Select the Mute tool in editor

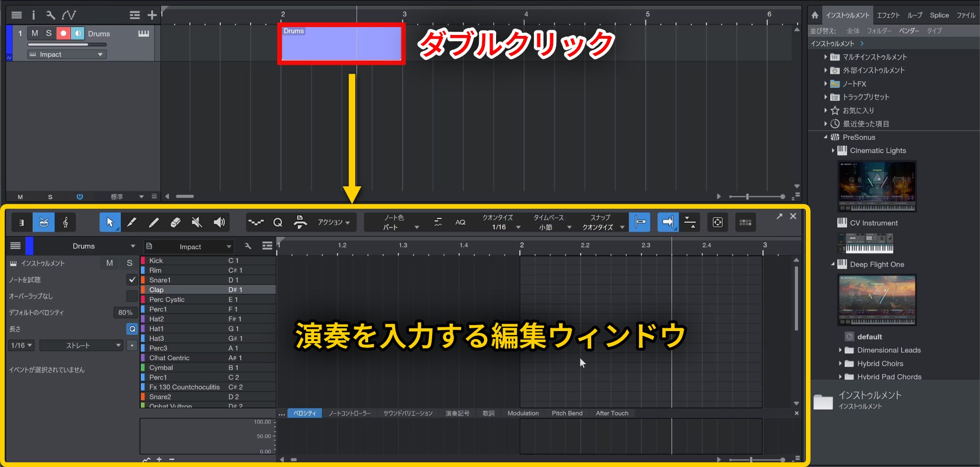[197, 222]
